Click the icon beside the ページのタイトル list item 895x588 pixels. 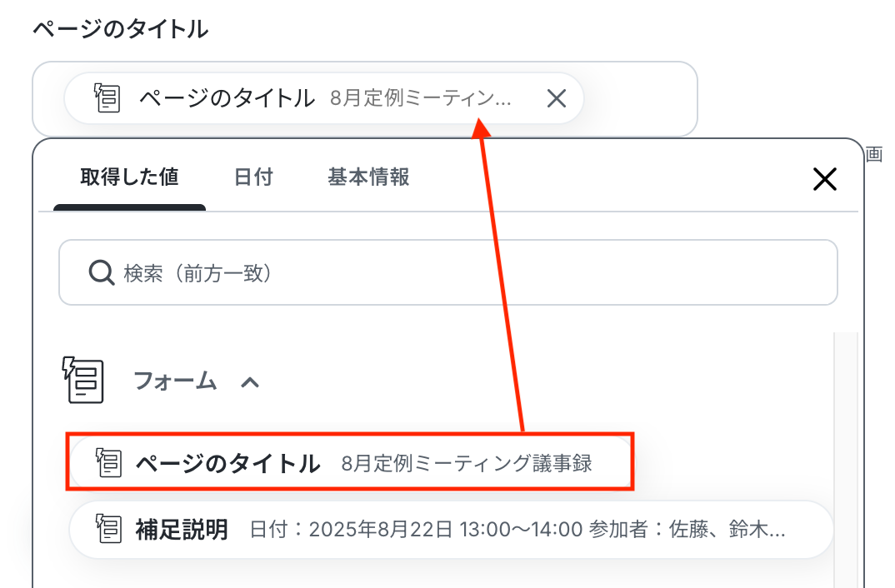pos(108,462)
